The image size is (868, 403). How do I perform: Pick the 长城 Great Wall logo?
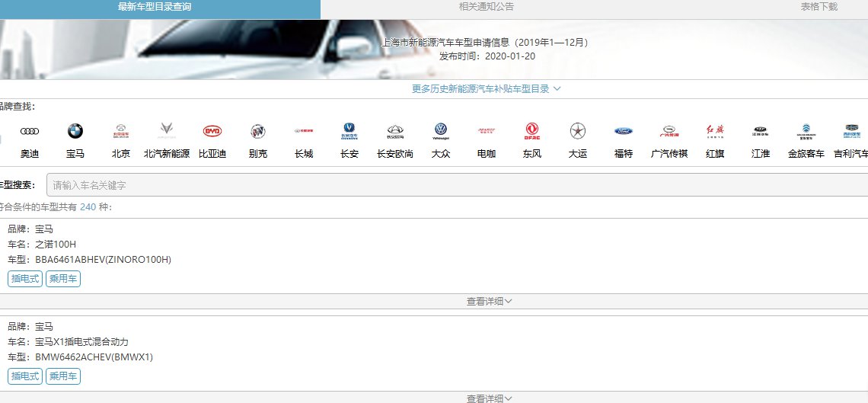304,131
